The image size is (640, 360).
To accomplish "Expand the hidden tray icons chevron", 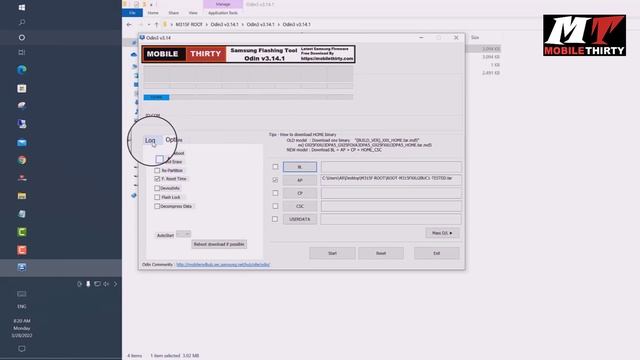I will coord(115,284).
